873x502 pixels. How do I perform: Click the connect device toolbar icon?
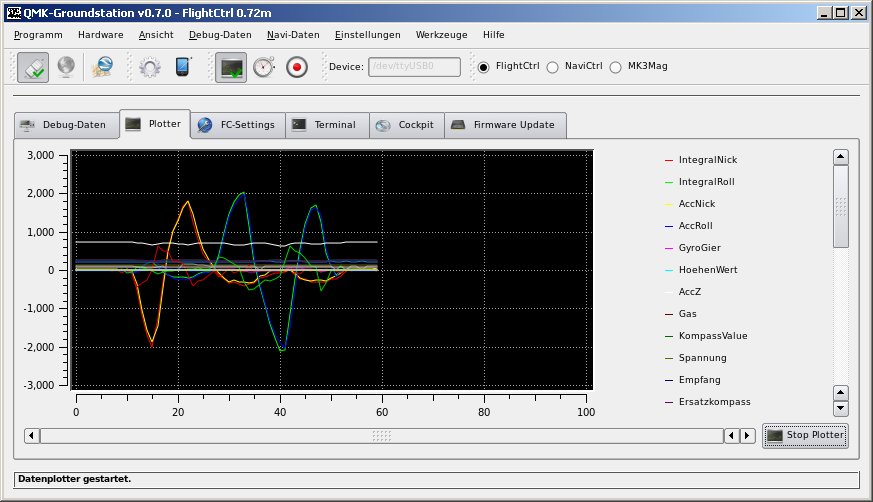point(32,67)
